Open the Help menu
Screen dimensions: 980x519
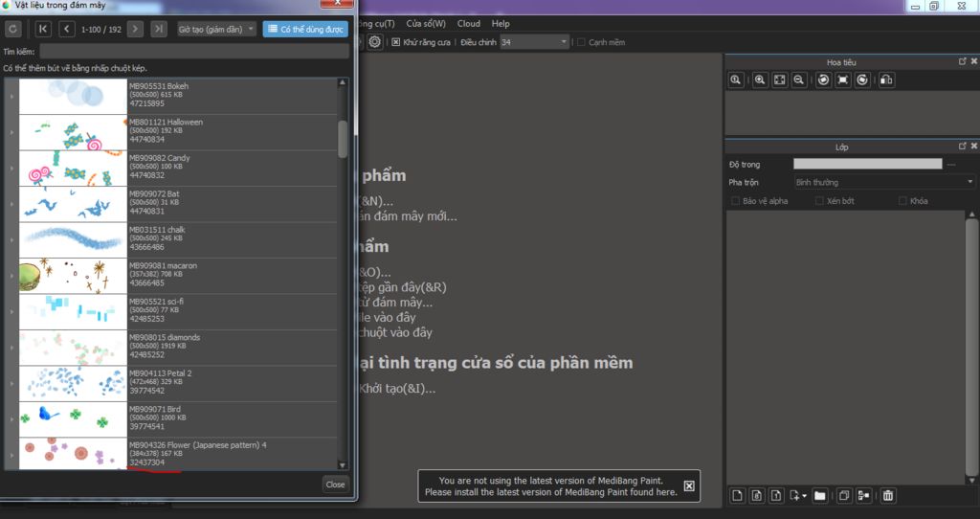tap(501, 23)
